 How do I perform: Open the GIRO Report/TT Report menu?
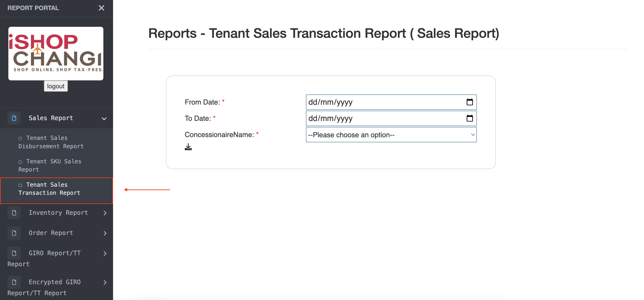(x=57, y=258)
